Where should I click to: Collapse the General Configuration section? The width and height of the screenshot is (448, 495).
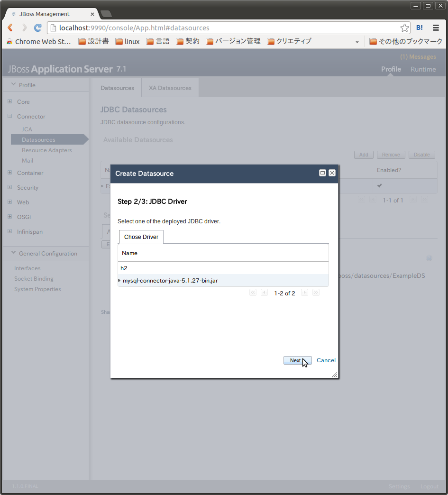[13, 253]
